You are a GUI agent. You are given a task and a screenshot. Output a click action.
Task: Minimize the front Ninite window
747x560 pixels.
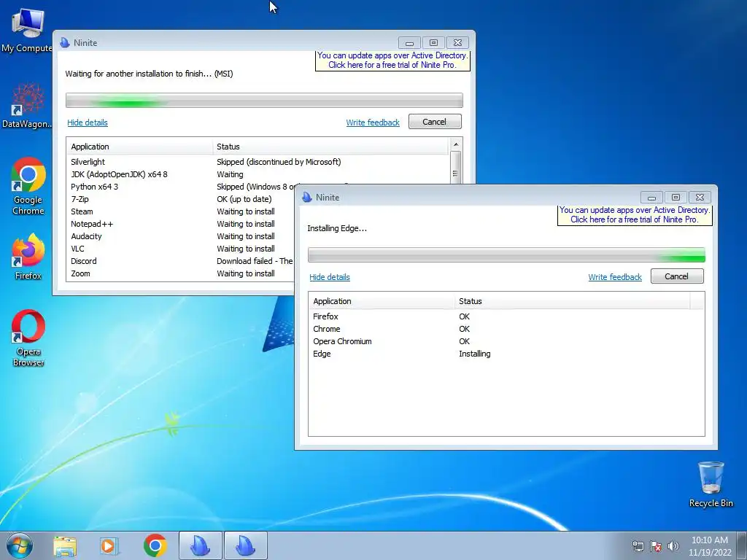(x=651, y=197)
